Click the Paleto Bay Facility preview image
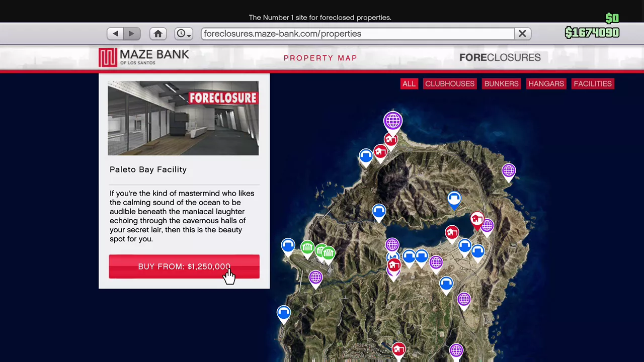The height and width of the screenshot is (362, 644). 183,118
